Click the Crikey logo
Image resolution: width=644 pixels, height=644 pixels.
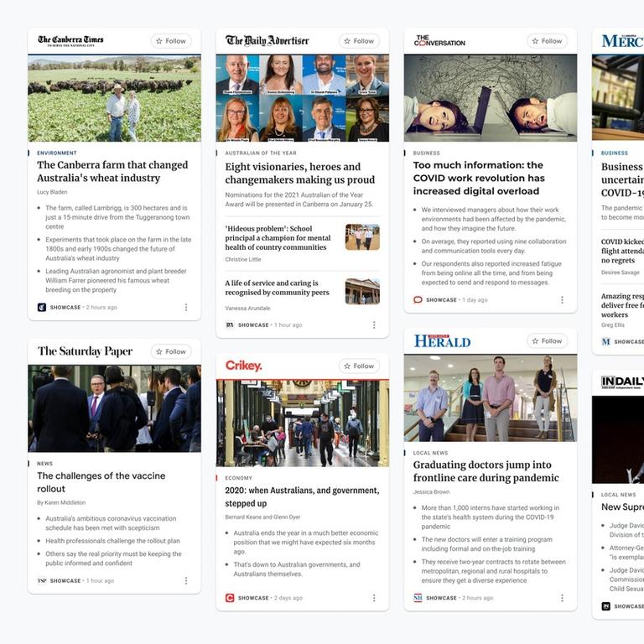pos(243,366)
